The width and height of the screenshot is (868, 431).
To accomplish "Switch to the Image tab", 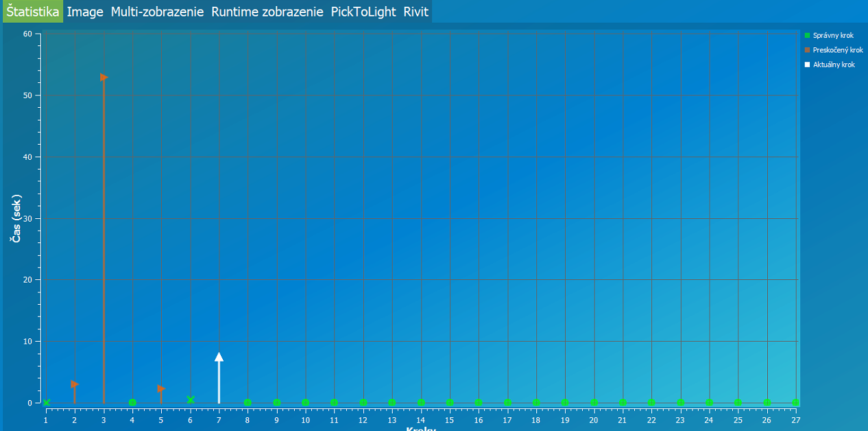I will [x=85, y=12].
